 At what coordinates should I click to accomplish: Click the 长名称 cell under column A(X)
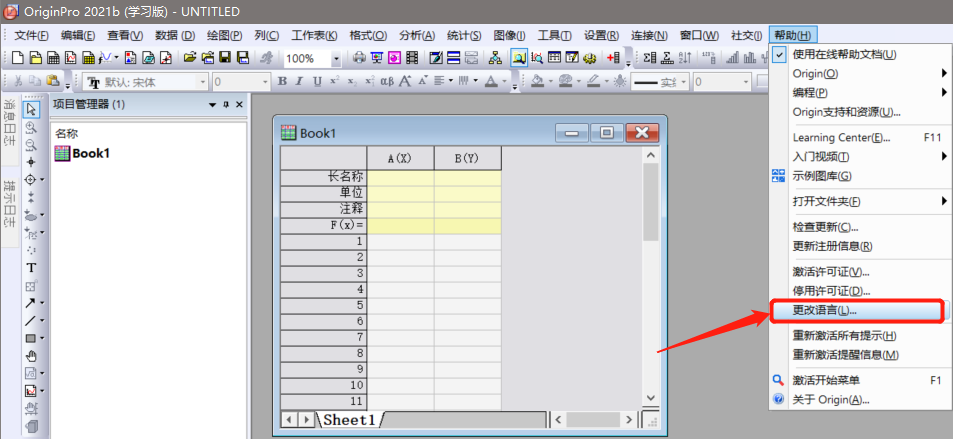coord(400,178)
